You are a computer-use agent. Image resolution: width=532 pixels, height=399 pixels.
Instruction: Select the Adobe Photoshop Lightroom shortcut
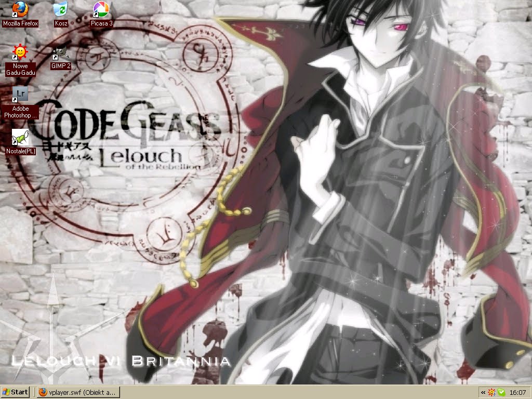(x=20, y=103)
